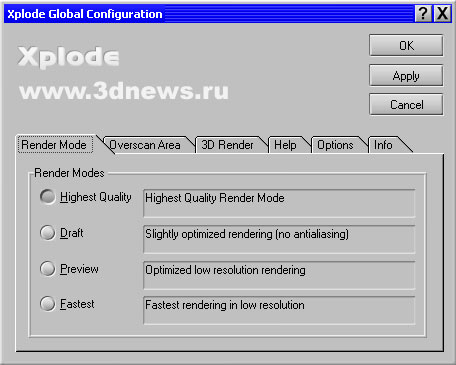
Task: Click the 'Render Modes' group label
Action: tap(69, 173)
